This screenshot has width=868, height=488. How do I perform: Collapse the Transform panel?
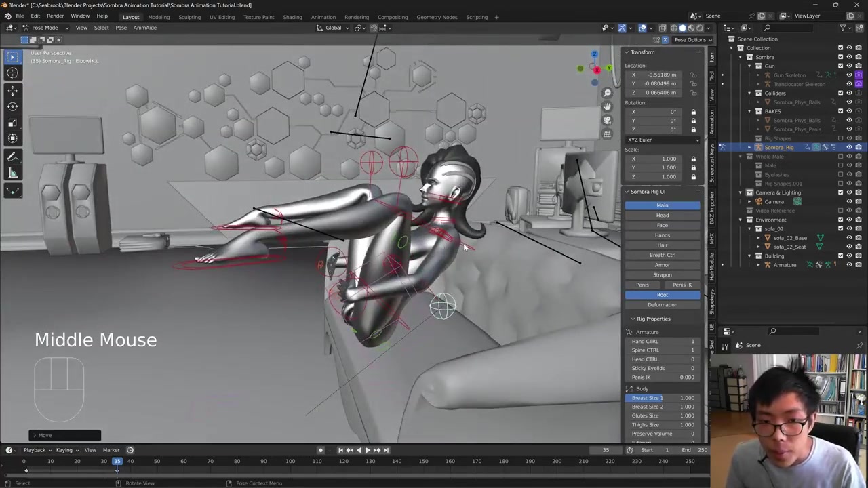click(642, 52)
